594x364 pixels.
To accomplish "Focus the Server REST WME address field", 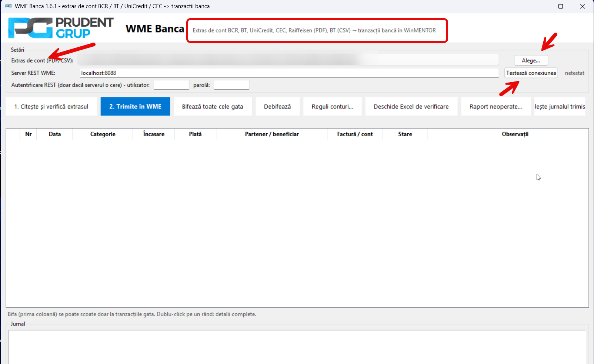I will pyautogui.click(x=289, y=73).
